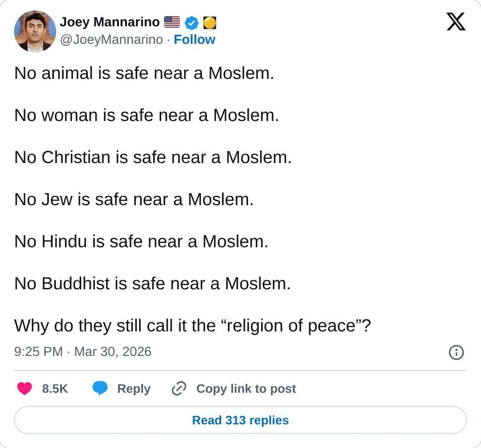This screenshot has width=481, height=448.
Task: Click the yellow circle badge after checkmark
Action: (x=209, y=23)
